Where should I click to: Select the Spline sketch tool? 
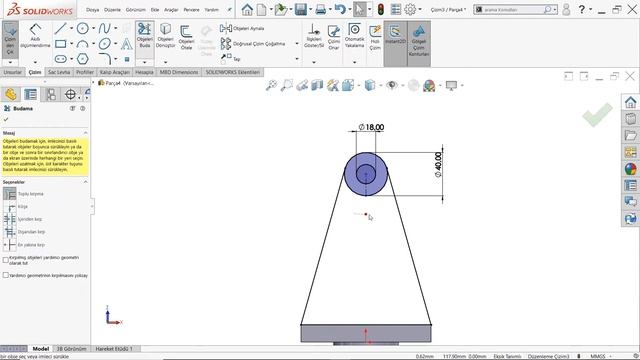coord(104,28)
